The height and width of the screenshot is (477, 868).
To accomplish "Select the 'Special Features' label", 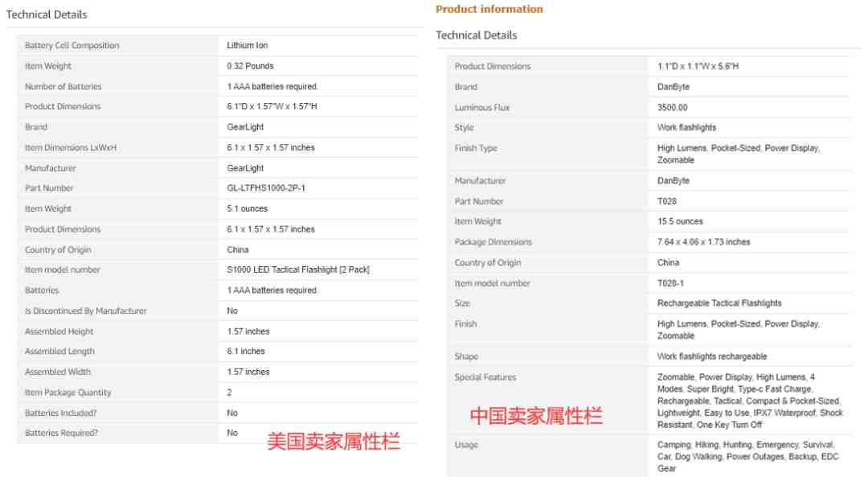I will 485,377.
